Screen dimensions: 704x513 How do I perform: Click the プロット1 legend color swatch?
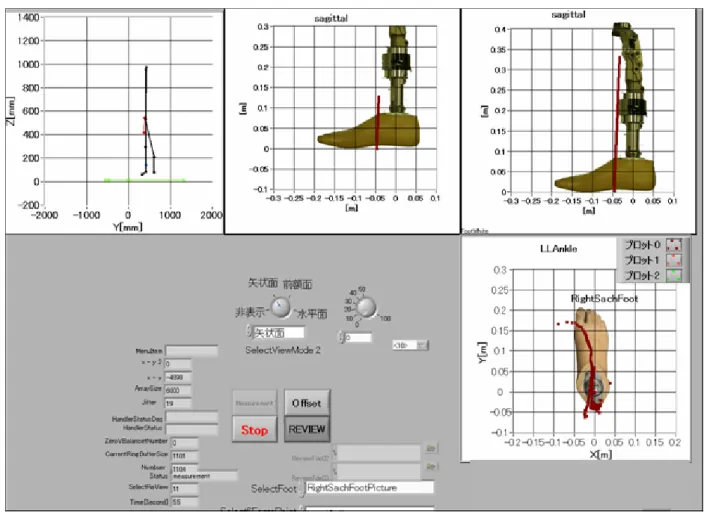click(x=674, y=260)
